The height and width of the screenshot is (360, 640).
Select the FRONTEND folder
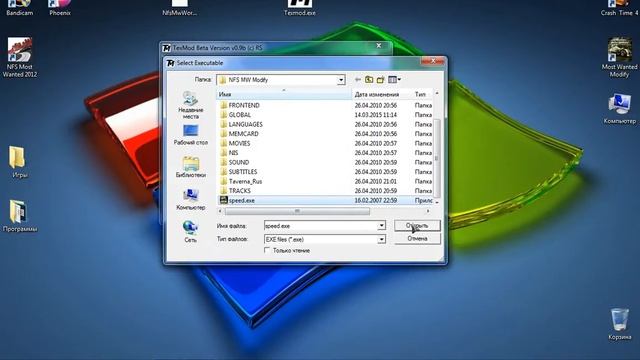[x=244, y=105]
